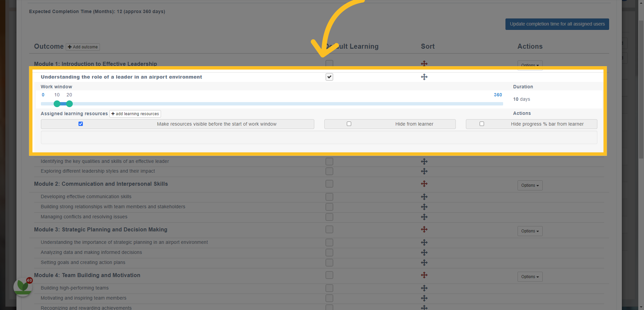Check Hide progress % bar from learner

[482, 124]
